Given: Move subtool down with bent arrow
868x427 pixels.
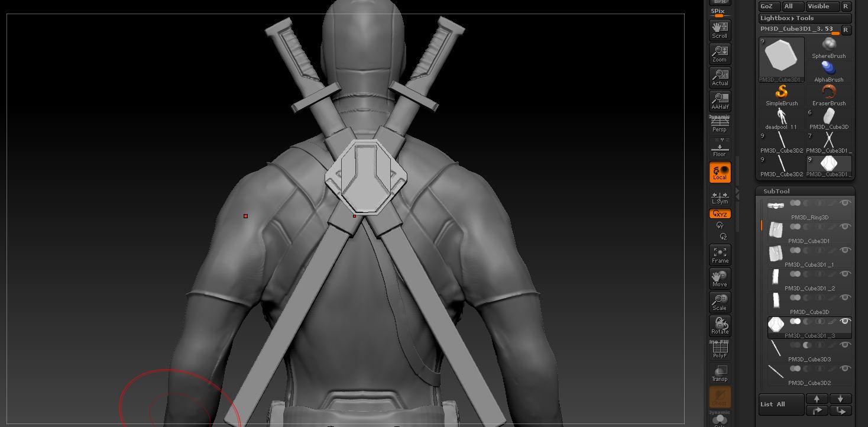Looking at the screenshot, I should pyautogui.click(x=840, y=410).
